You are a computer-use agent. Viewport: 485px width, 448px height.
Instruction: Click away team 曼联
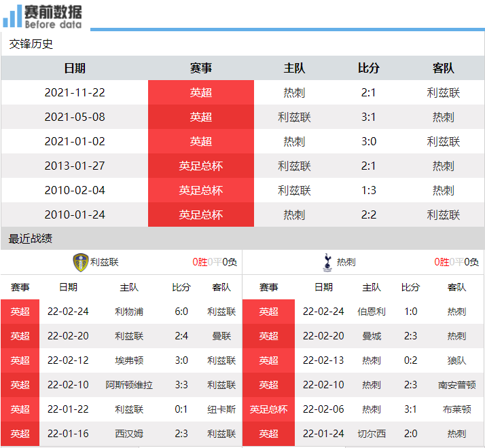221,336
